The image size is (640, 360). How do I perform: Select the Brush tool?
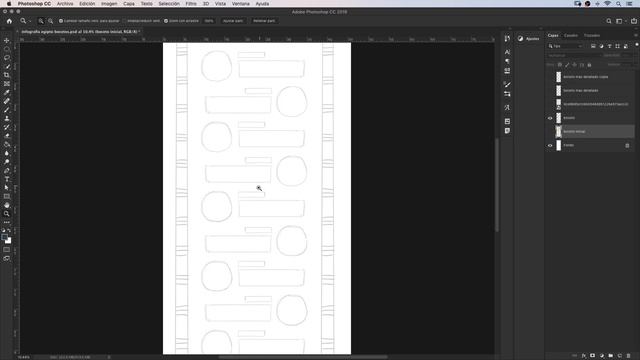coord(7,110)
